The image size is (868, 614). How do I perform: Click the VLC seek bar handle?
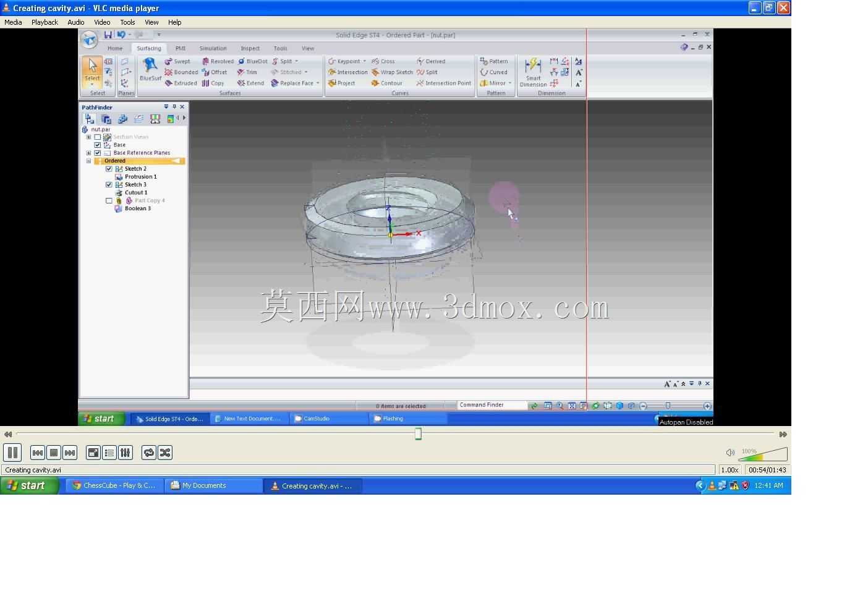pyautogui.click(x=418, y=434)
